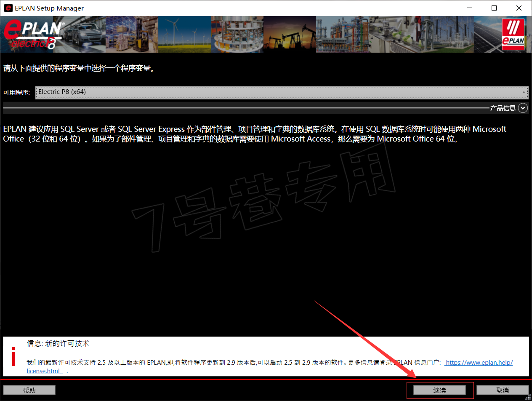Click the 产品信息 label text
532x401 pixels.
503,108
